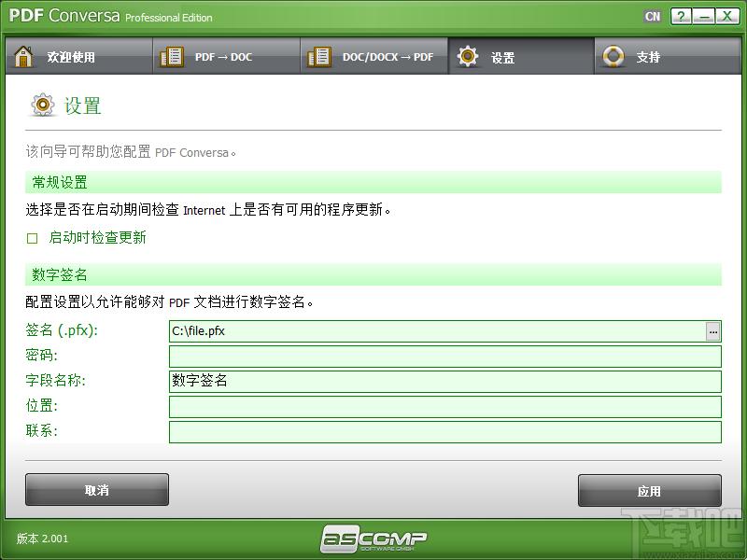The height and width of the screenshot is (560, 747).
Task: Click the 位置: label
Action: [x=41, y=406]
